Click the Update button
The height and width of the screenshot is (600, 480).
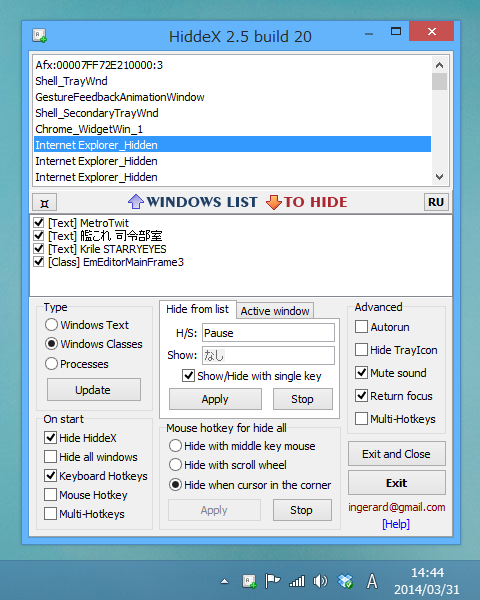pos(93,390)
